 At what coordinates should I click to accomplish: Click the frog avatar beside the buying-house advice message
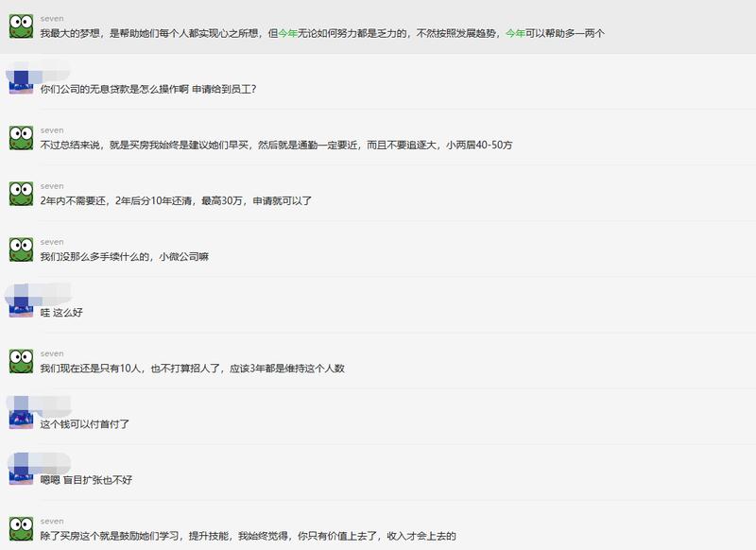click(19, 140)
